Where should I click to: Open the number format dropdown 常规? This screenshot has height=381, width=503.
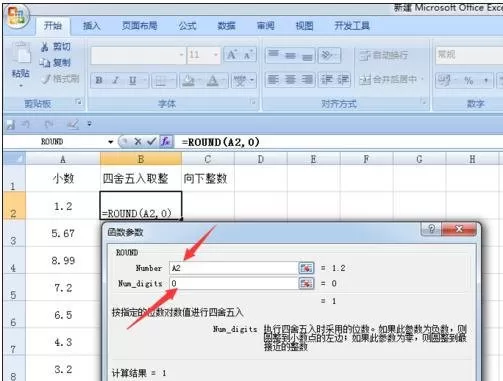click(x=469, y=55)
